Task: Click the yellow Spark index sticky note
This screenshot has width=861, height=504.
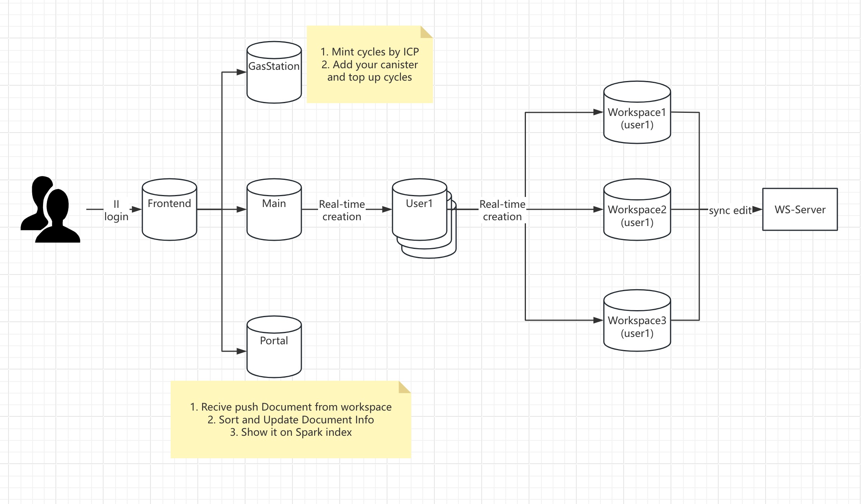Action: 290,419
